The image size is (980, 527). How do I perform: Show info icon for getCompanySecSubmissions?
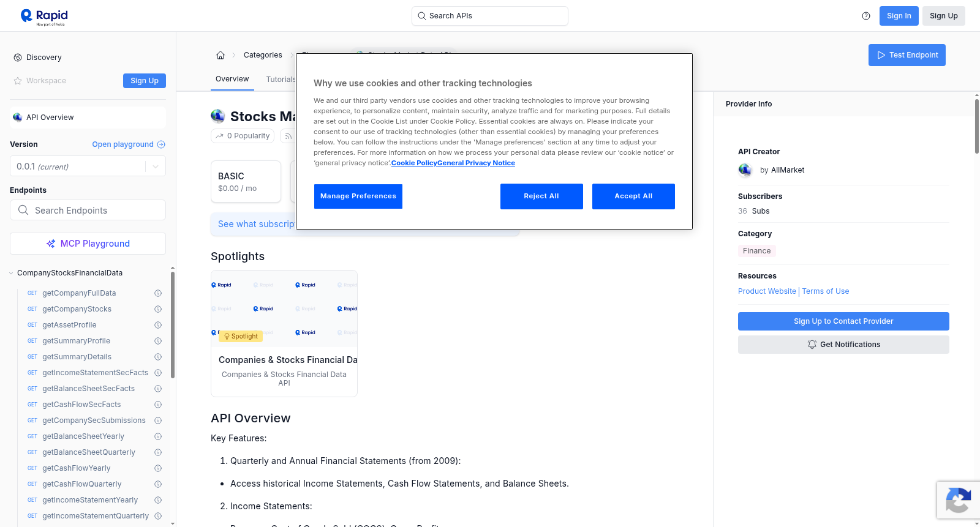coord(158,420)
